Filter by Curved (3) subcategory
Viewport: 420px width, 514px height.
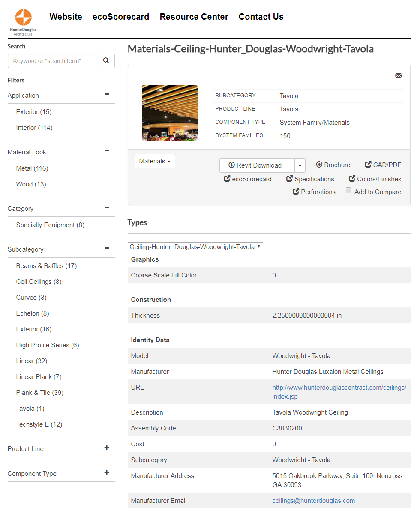click(x=31, y=298)
